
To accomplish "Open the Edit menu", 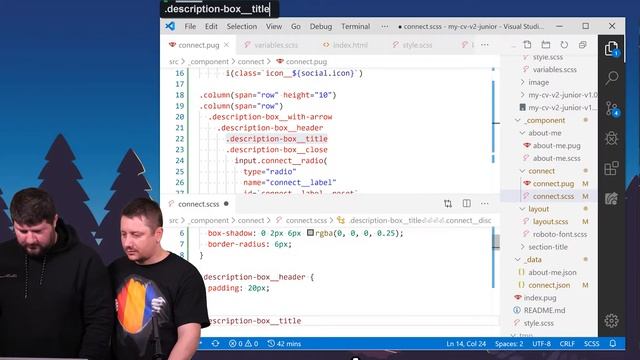I will 211,27.
